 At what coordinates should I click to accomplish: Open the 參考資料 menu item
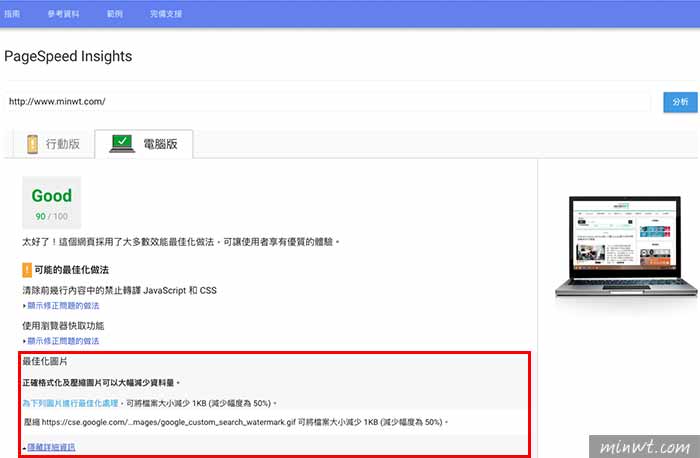pos(63,14)
